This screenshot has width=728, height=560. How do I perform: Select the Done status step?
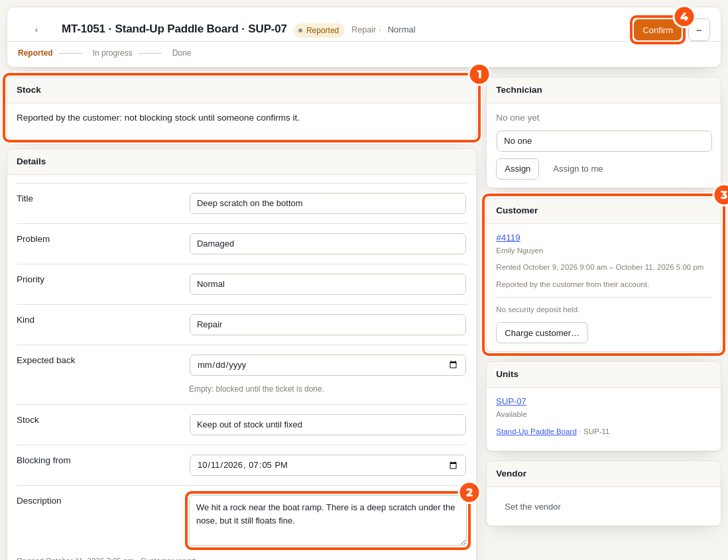(x=182, y=53)
